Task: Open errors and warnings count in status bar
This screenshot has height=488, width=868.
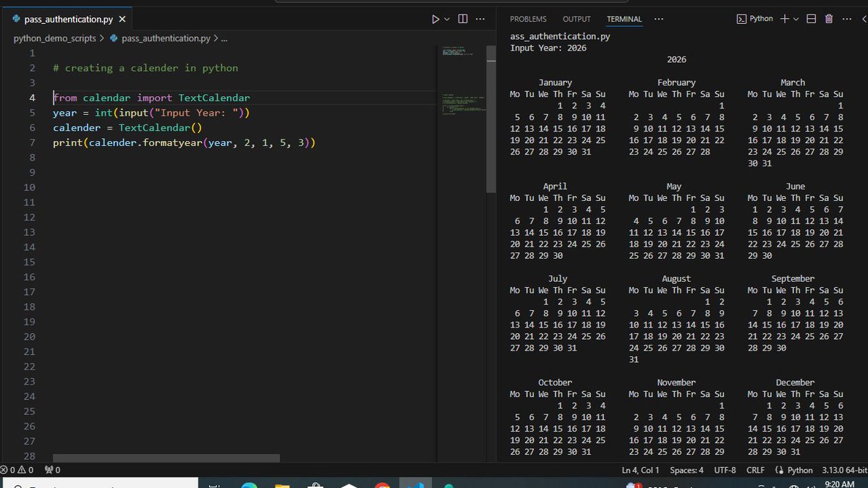Action: tap(17, 470)
